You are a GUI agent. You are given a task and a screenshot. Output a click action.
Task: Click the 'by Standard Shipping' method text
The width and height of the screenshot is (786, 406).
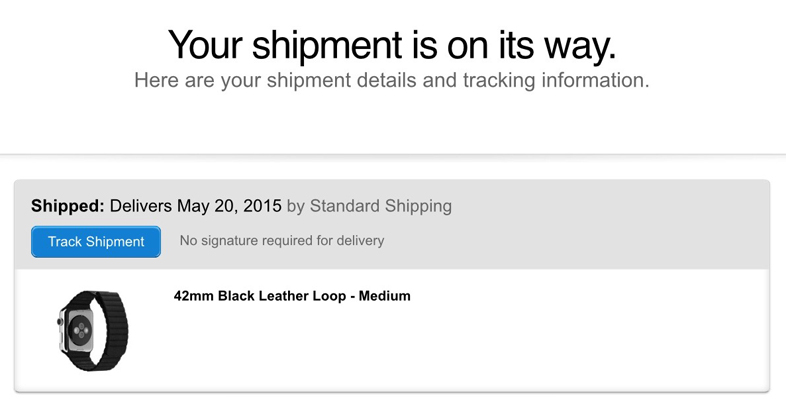(369, 206)
